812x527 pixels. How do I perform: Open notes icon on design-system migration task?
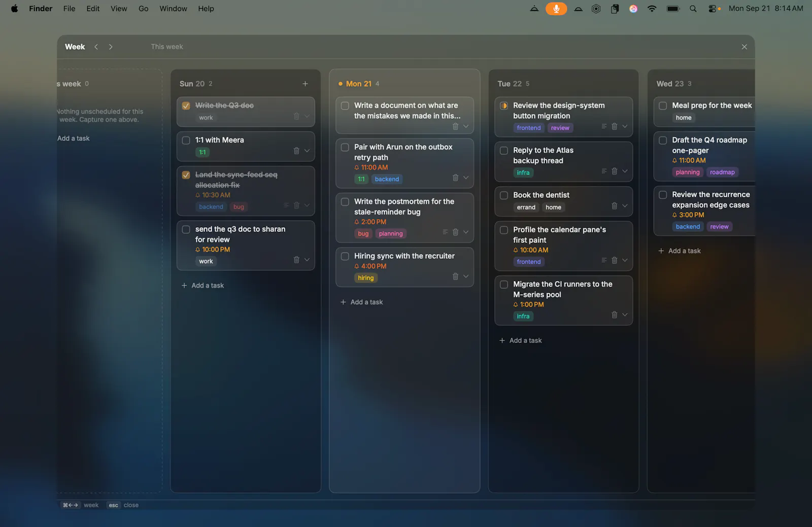click(604, 126)
